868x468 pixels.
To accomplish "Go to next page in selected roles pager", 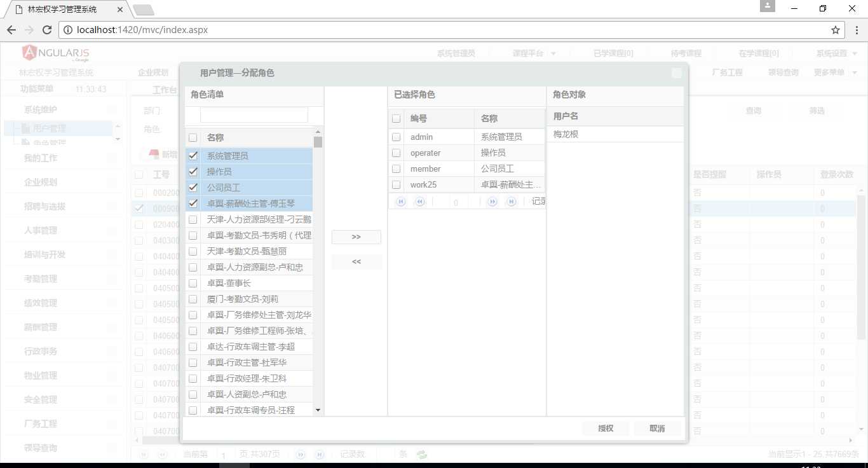I will click(492, 202).
